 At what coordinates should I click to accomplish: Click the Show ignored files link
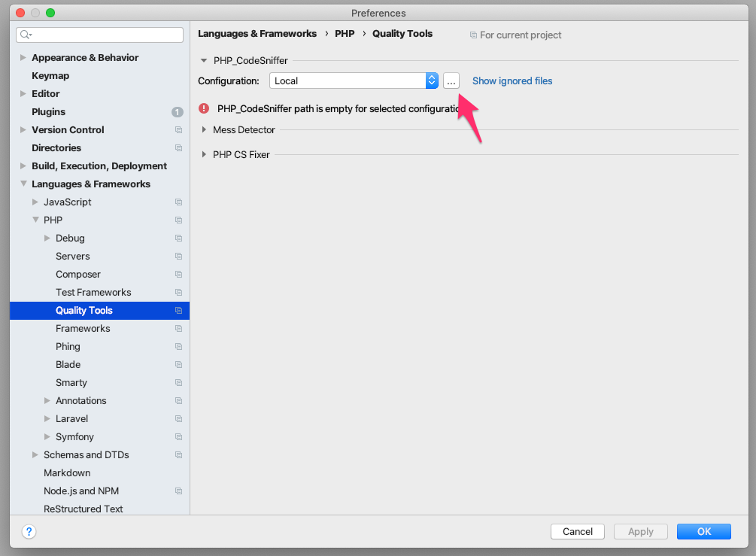coord(512,81)
